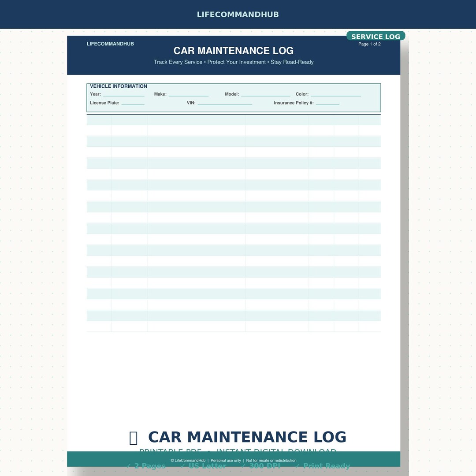Click the Make blank line
This screenshot has width=476, height=476.
[189, 96]
